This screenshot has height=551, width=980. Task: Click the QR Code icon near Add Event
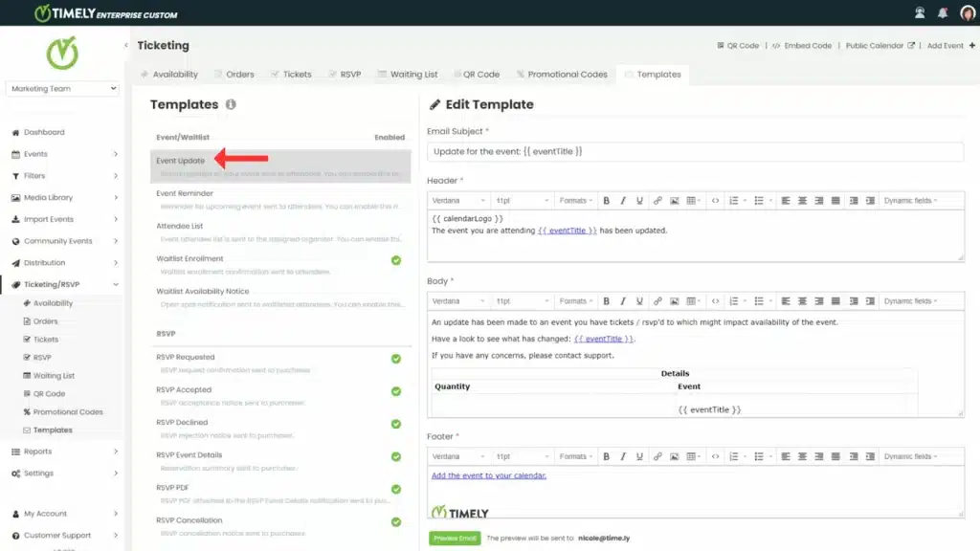720,45
